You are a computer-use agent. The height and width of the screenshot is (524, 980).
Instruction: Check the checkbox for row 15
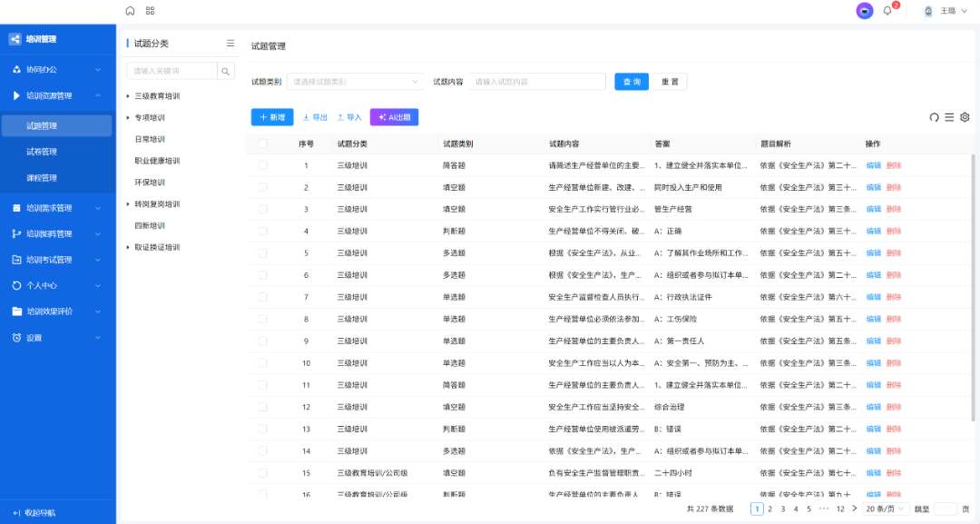[x=262, y=473]
